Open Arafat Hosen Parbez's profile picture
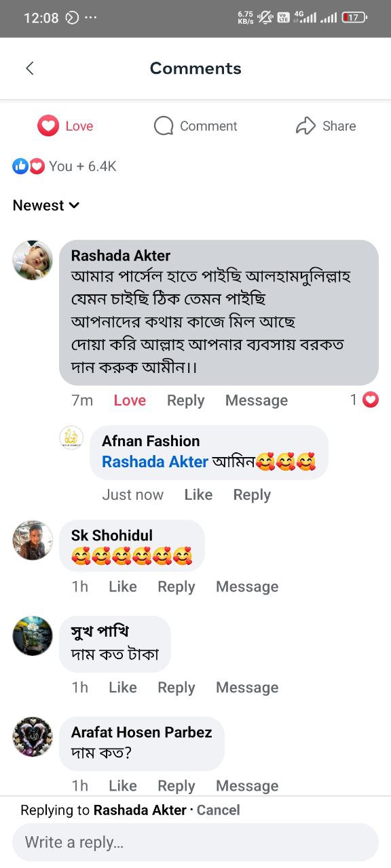Image resolution: width=391 pixels, height=868 pixels. point(33,737)
